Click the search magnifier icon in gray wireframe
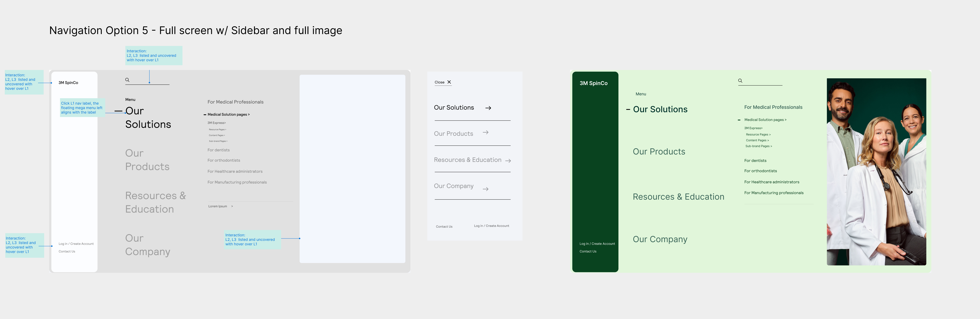This screenshot has height=319, width=980. (127, 80)
